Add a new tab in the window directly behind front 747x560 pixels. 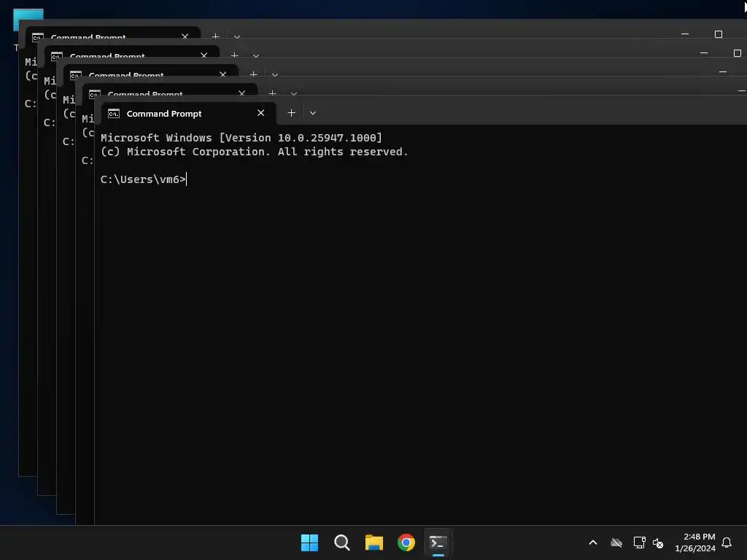coord(273,93)
